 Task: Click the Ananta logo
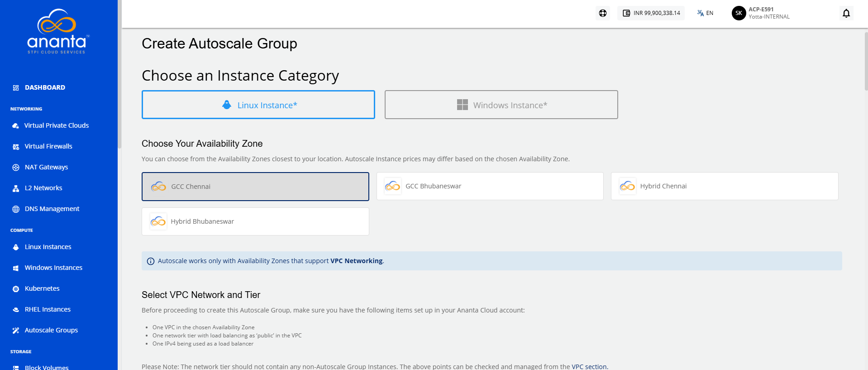[x=58, y=31]
